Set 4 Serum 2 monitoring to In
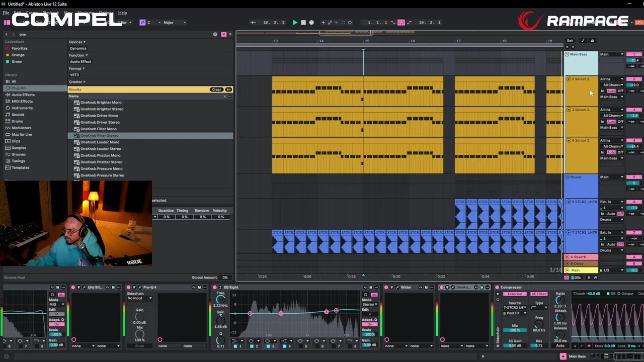Screen dimensions: 644x362 603,152
